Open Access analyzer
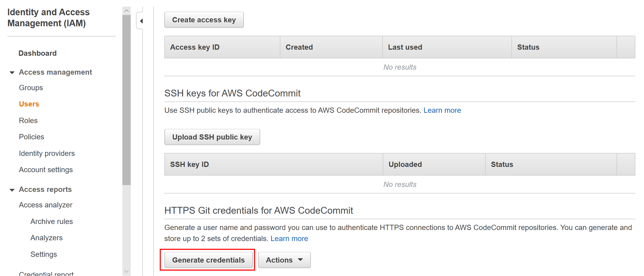Screen dimensions: 644x276 (x=45, y=205)
